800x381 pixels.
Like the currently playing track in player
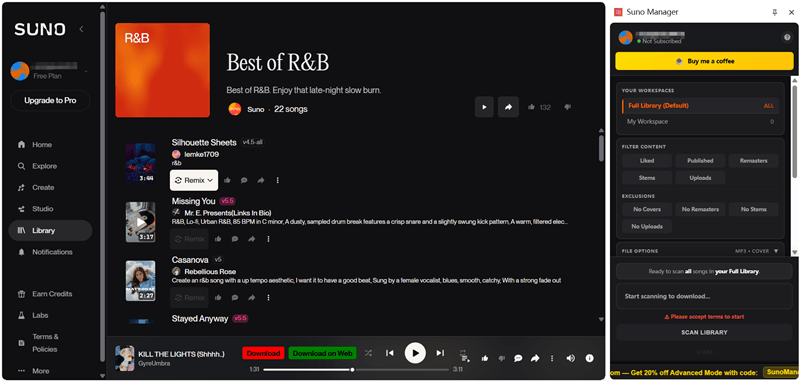[485, 359]
